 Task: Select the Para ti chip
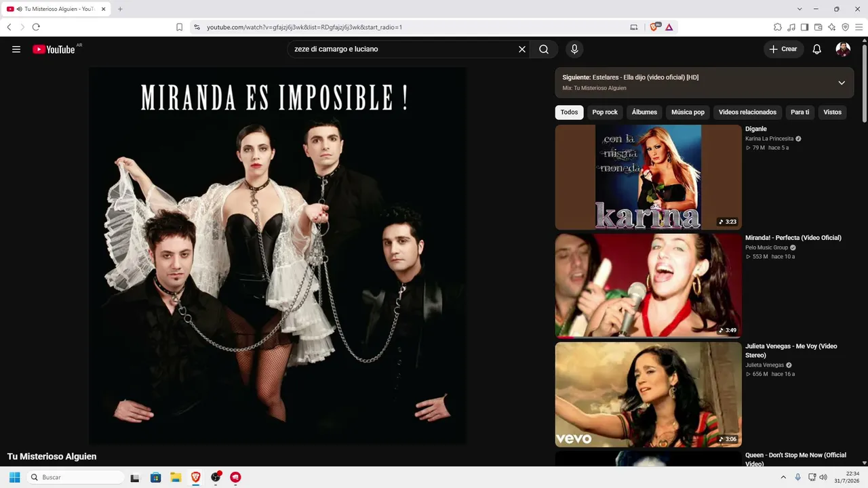800,112
